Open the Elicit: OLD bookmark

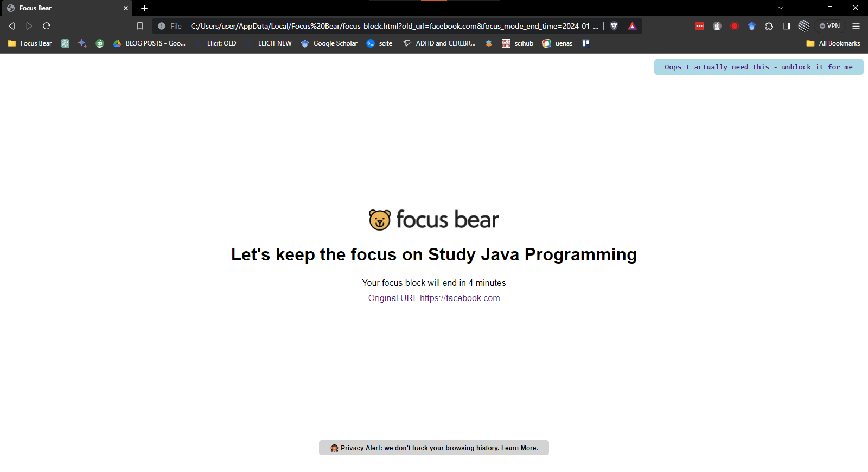(x=216, y=43)
